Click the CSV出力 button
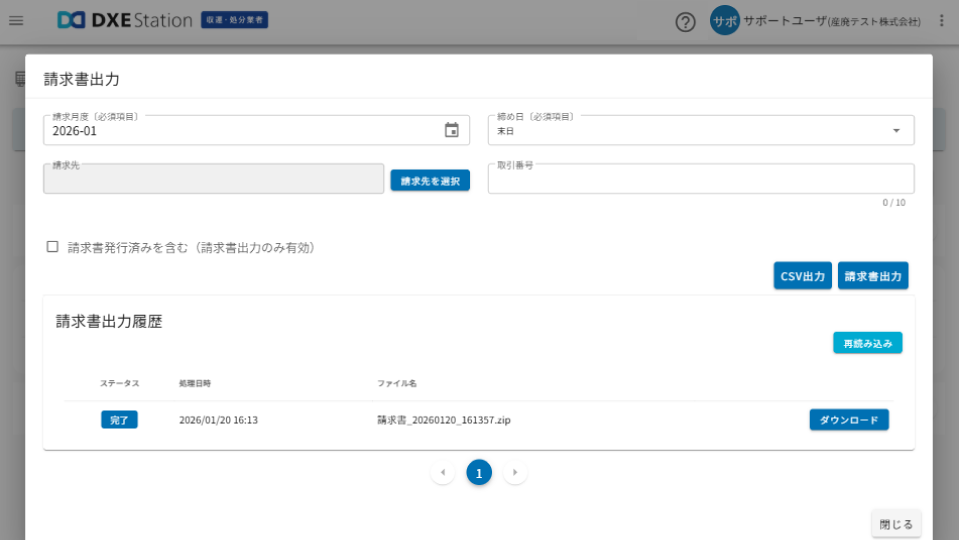 pos(802,276)
